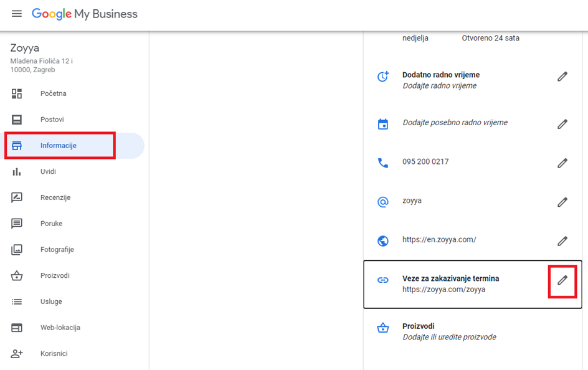Viewport: 588px width, 370px height.
Task: Open the hamburger main menu
Action: (x=16, y=14)
